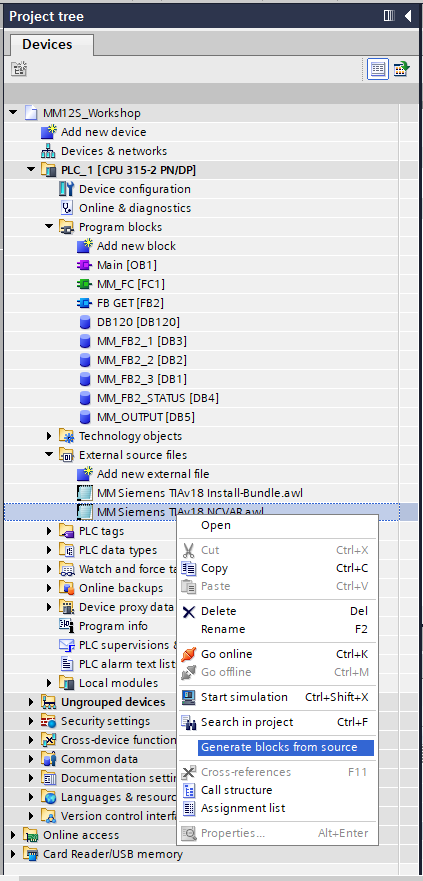
Task: Select the DB120 [DB120] data block
Action: point(138,322)
